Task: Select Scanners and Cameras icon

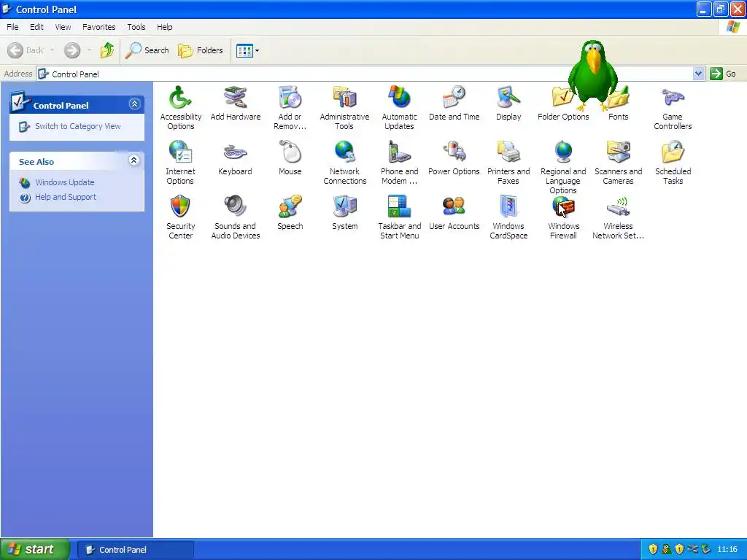Action: [x=618, y=163]
